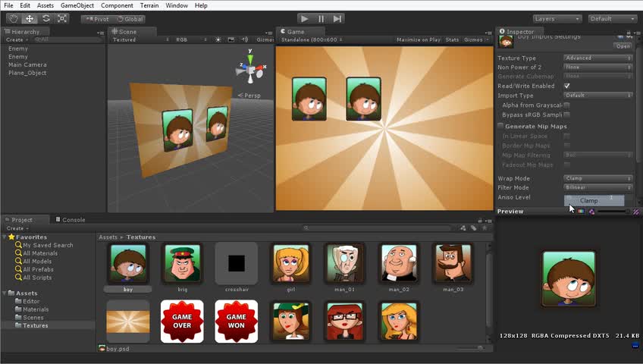
Task: Select the Hand tool in the toolbar
Action: click(x=13, y=18)
